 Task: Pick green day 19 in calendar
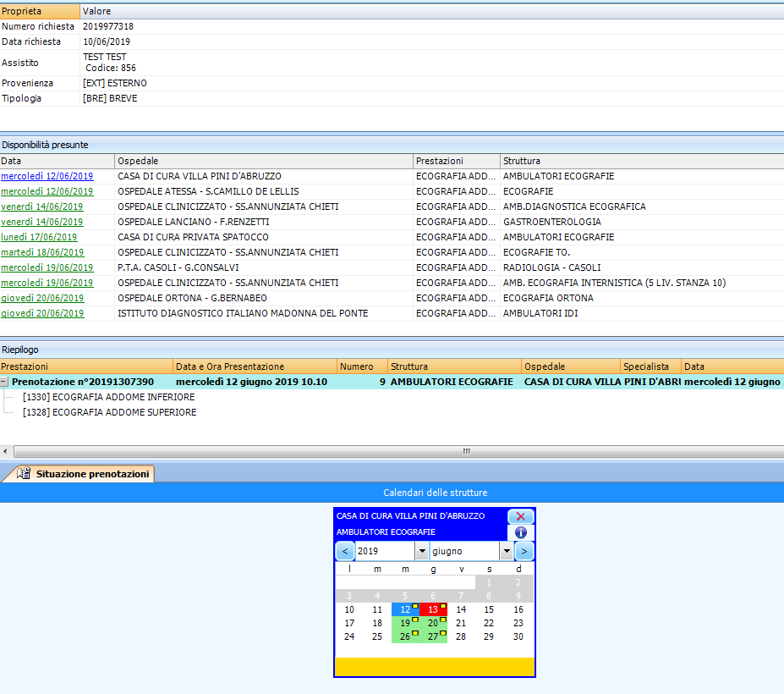pyautogui.click(x=404, y=623)
